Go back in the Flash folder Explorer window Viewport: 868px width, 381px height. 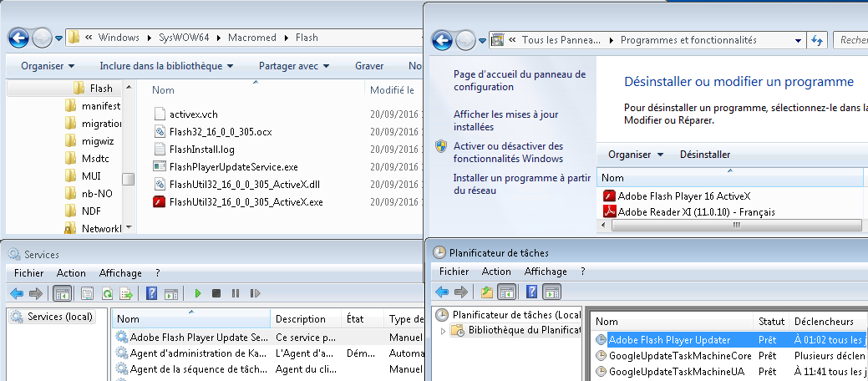click(18, 38)
